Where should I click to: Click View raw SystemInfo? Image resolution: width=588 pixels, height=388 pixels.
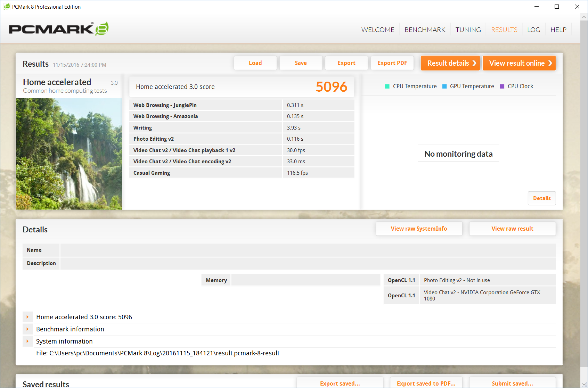(x=419, y=229)
